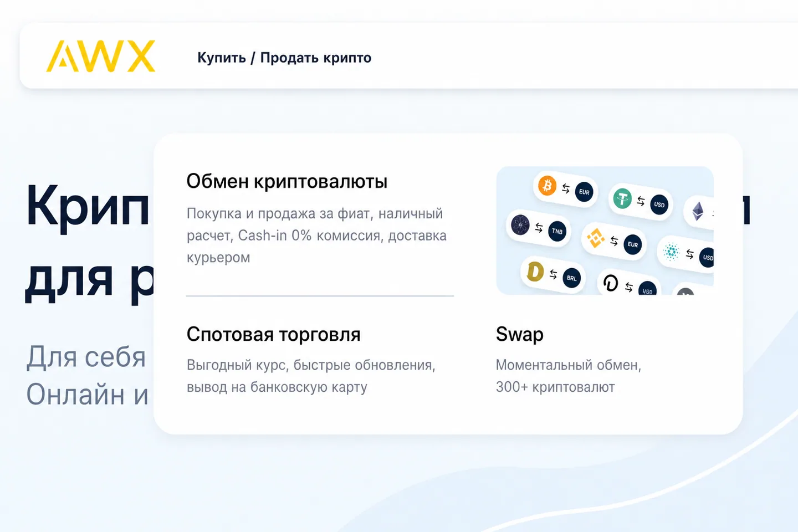Go to Спотовая торговля
Image resolution: width=798 pixels, height=532 pixels.
[x=274, y=334]
